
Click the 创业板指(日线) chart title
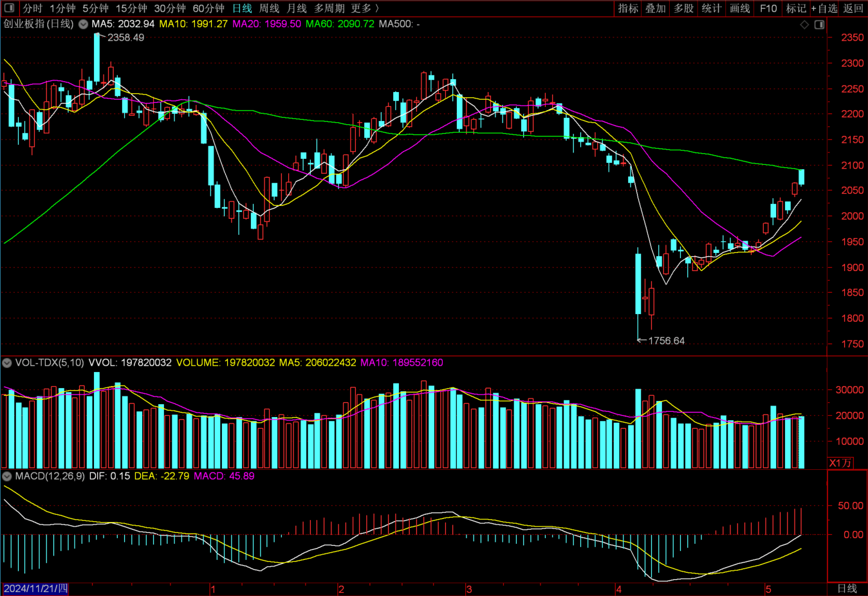click(x=39, y=24)
